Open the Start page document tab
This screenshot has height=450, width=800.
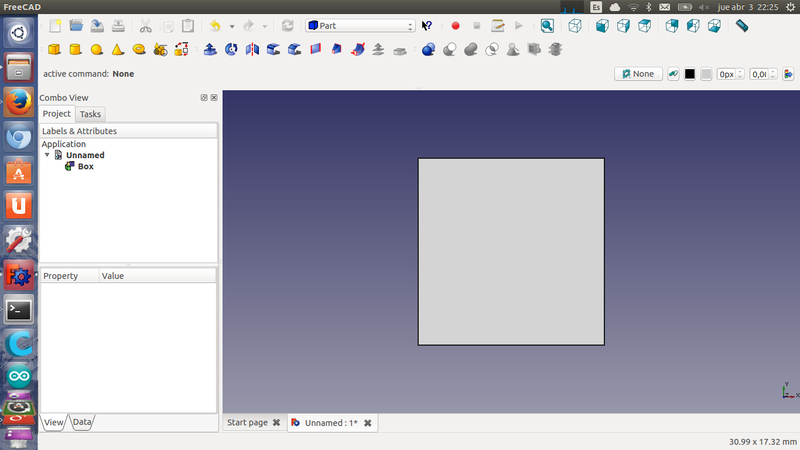247,423
